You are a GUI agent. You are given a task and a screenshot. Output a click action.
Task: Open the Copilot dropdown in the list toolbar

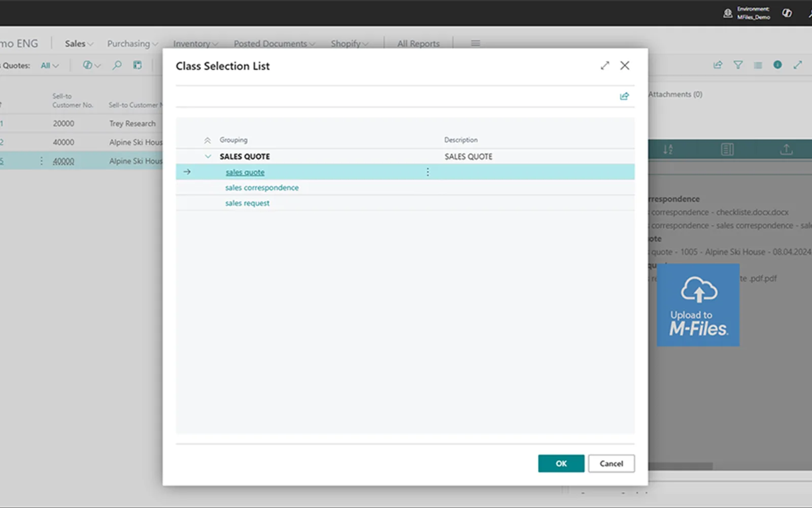pos(92,65)
